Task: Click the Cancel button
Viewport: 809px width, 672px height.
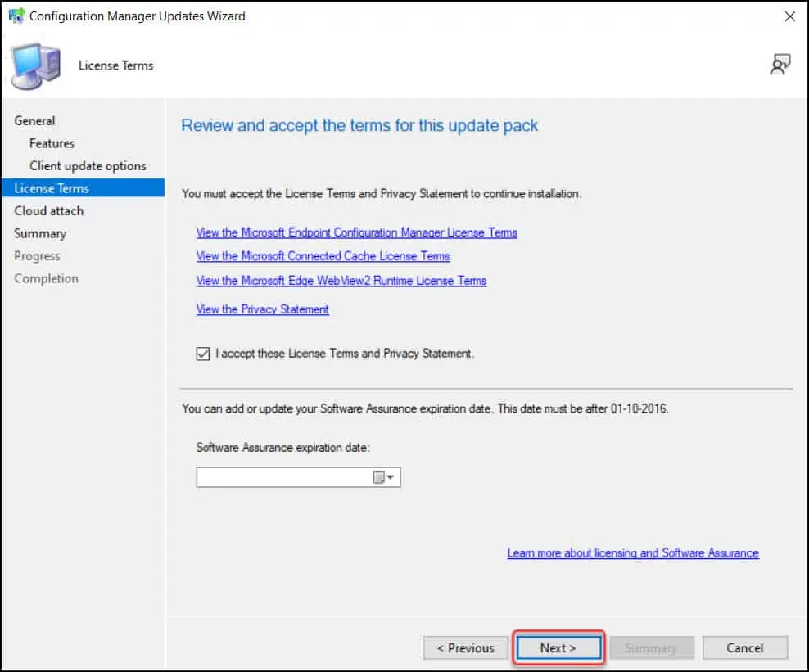Action: (x=745, y=647)
